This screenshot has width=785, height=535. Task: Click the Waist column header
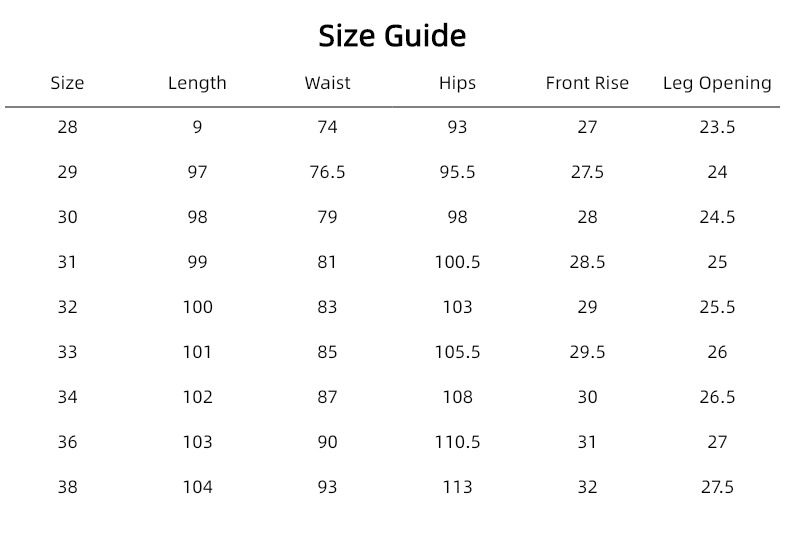click(327, 83)
